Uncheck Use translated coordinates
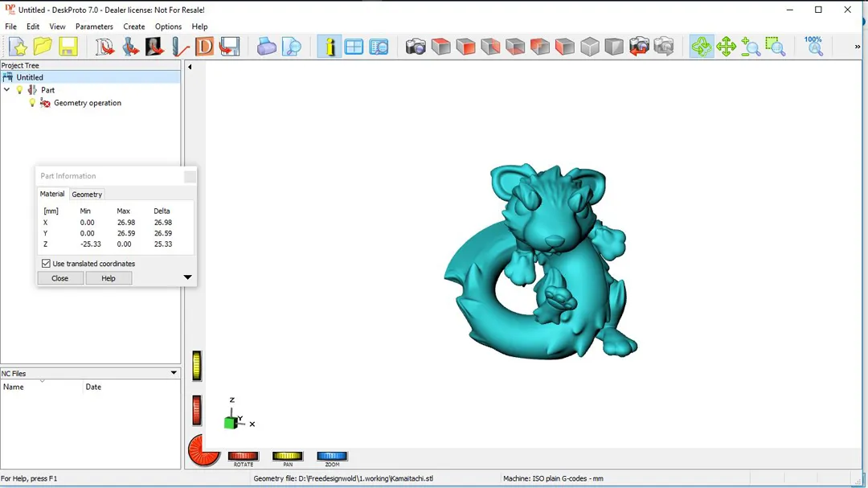This screenshot has width=868, height=488. tap(46, 264)
